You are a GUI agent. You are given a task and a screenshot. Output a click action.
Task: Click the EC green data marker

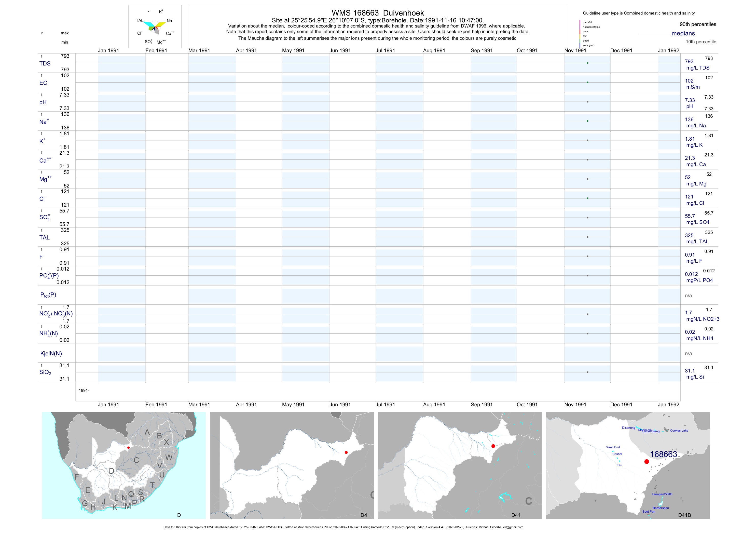[587, 82]
